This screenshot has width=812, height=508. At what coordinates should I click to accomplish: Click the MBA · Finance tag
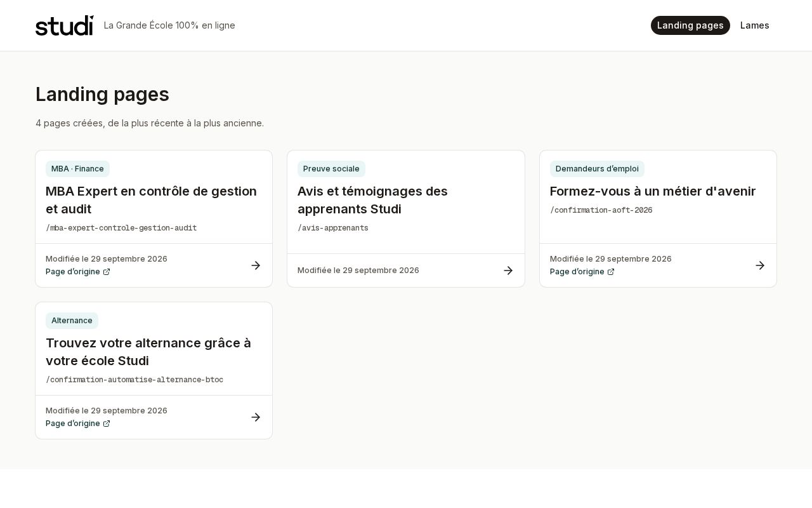tap(77, 169)
